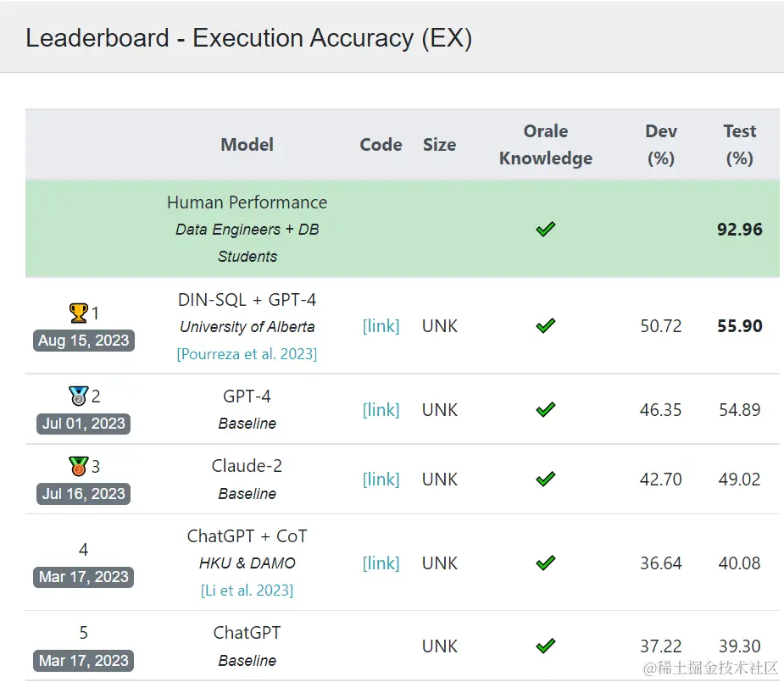
Task: Click the Oracle Knowledge checkmark for DIN-SQL + GPT-4
Action: (x=546, y=326)
